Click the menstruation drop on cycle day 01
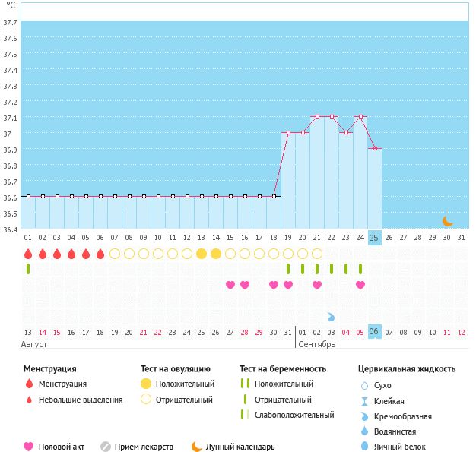The height and width of the screenshot is (452, 476). [28, 254]
